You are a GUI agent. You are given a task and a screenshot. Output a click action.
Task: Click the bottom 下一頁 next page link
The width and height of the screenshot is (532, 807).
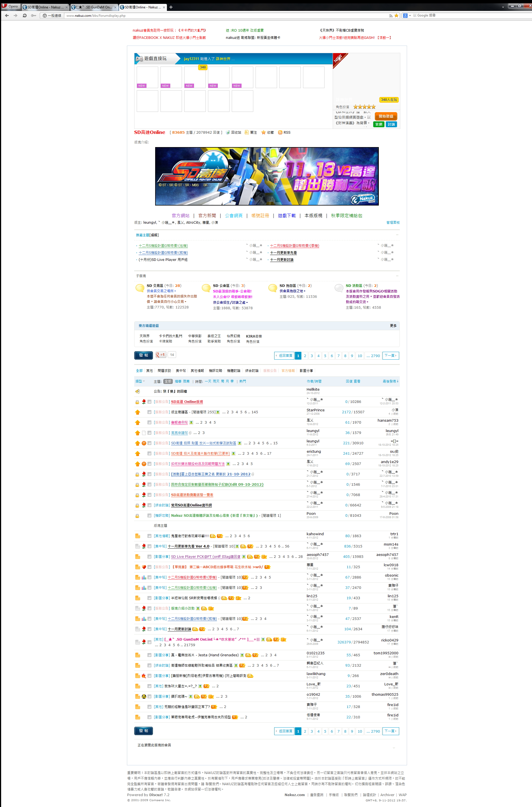[391, 731]
